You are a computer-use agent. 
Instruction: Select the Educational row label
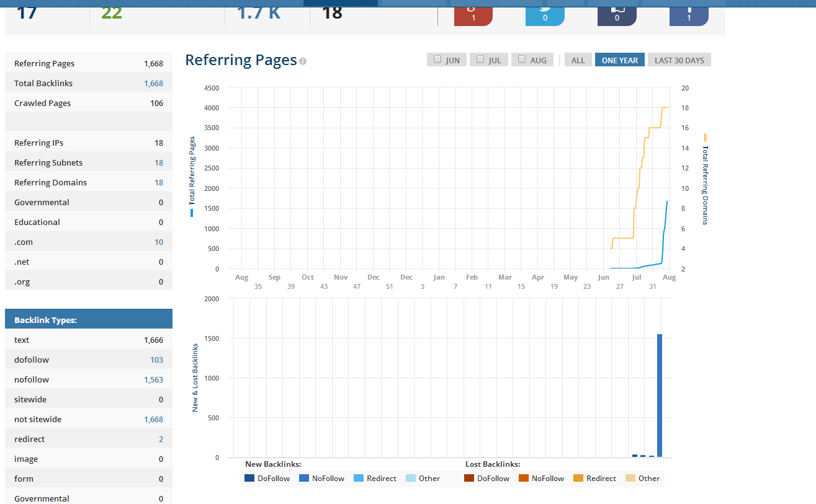[x=37, y=222]
